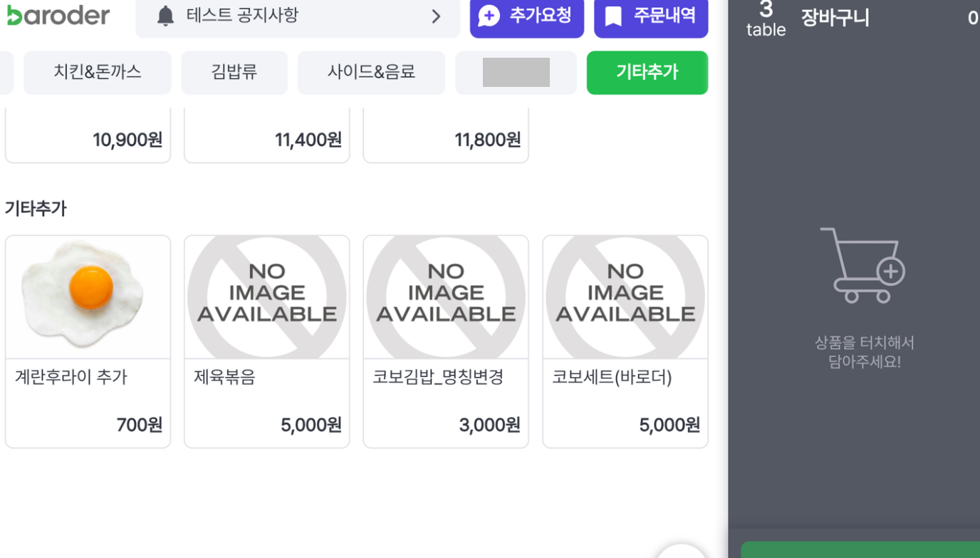The image size is (980, 558).
Task: Click the baroder logo
Action: coord(58,15)
